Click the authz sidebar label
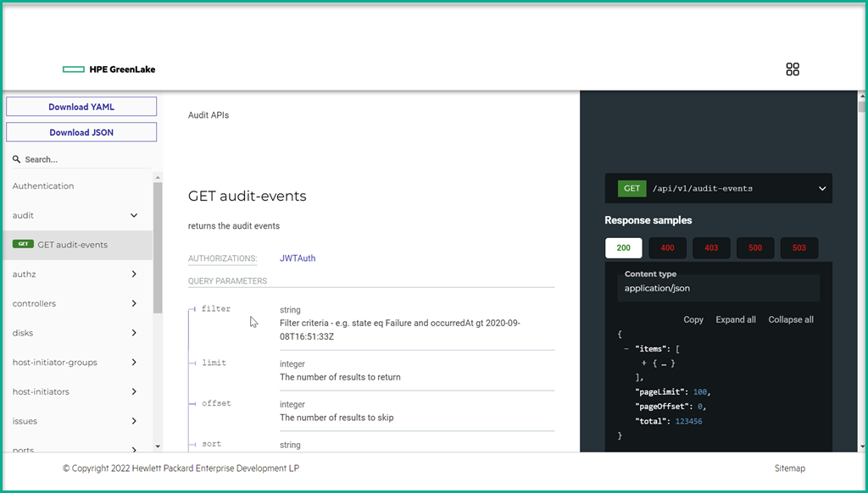 (24, 274)
